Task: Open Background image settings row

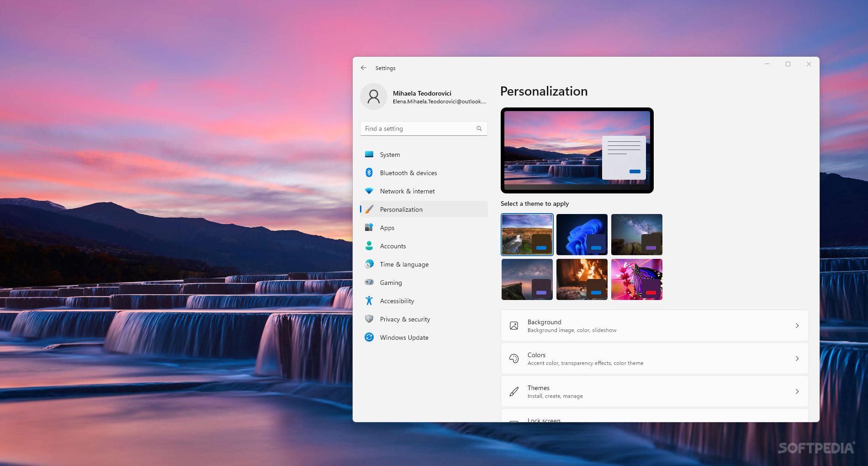Action: [654, 326]
